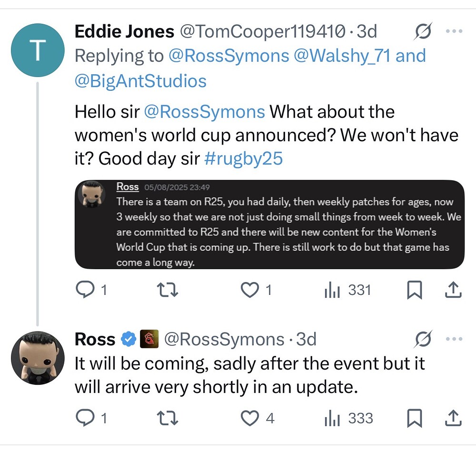Open the @BigAntStudios profile link
The height and width of the screenshot is (449, 476).
tap(140, 80)
